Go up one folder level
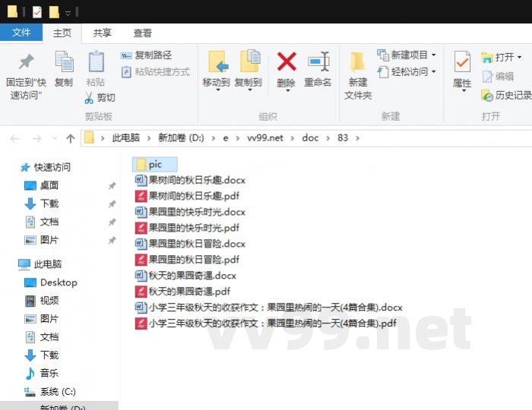The image size is (532, 410). [x=71, y=138]
